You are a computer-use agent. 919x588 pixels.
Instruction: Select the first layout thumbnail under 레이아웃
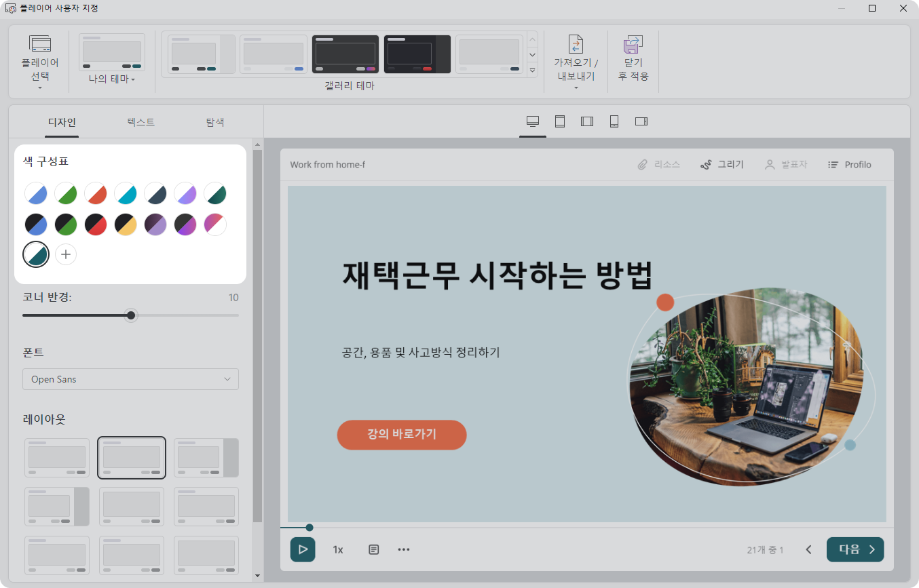[57, 458]
